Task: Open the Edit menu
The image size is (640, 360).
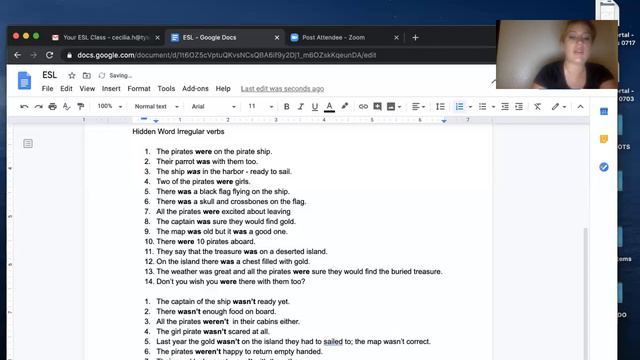Action: click(66, 89)
